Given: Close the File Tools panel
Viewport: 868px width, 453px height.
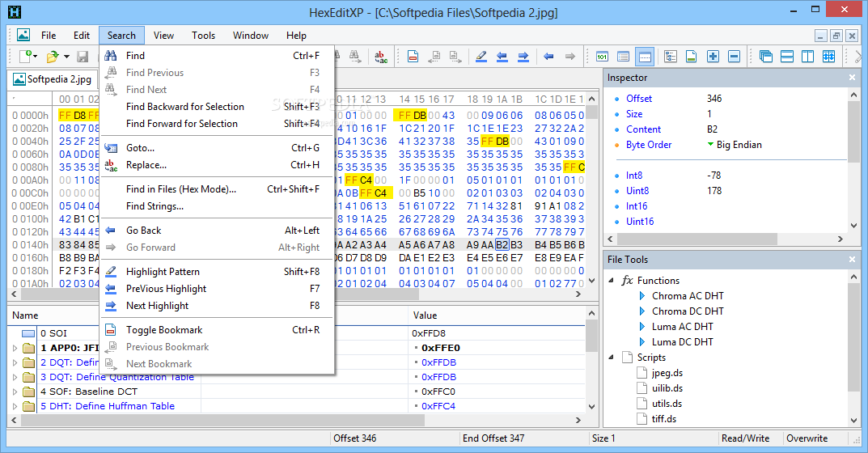Looking at the screenshot, I should [853, 259].
